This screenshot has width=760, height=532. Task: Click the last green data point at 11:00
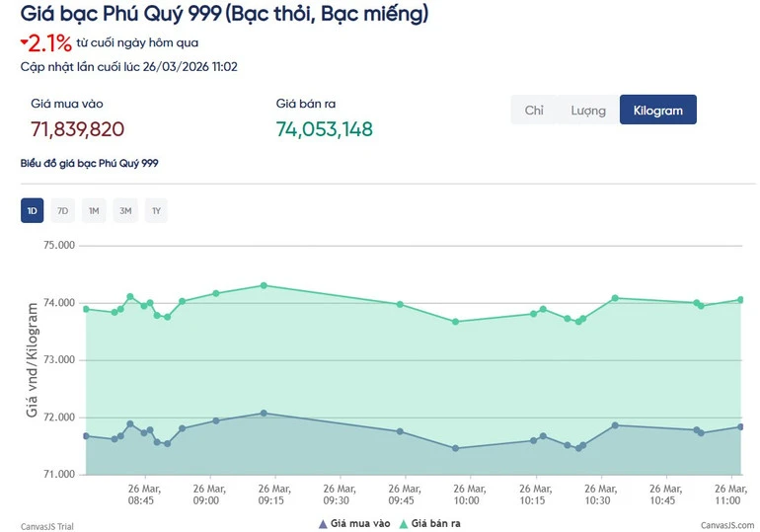coord(740,299)
